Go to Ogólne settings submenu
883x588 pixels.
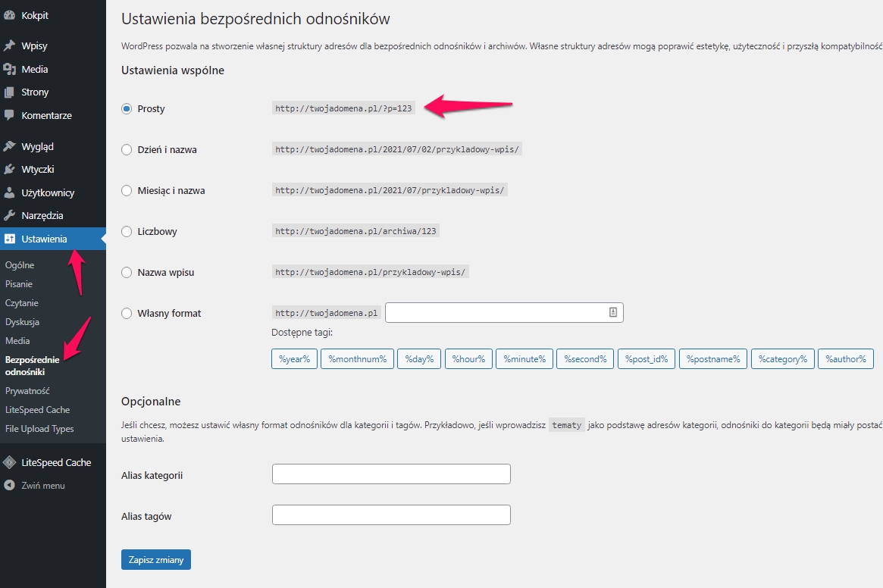tap(20, 264)
